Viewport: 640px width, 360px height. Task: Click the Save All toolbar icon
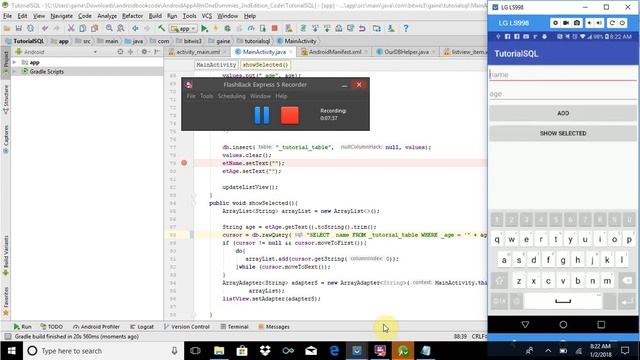coord(19,28)
